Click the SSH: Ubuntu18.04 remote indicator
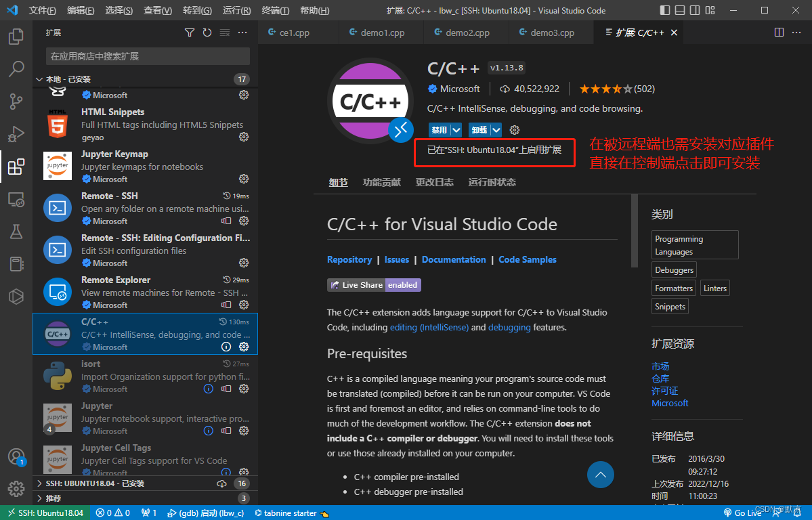The height and width of the screenshot is (520, 812). (45, 513)
